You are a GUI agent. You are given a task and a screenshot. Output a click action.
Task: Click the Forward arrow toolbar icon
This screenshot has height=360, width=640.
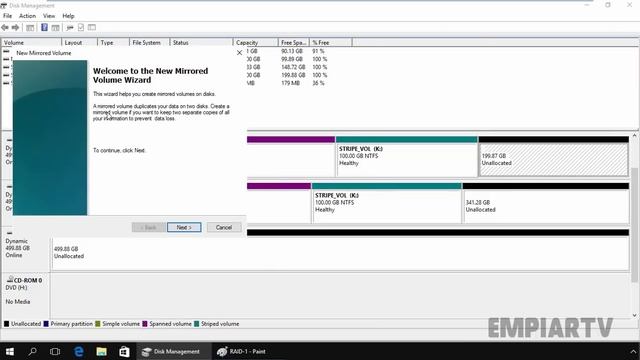[16, 27]
